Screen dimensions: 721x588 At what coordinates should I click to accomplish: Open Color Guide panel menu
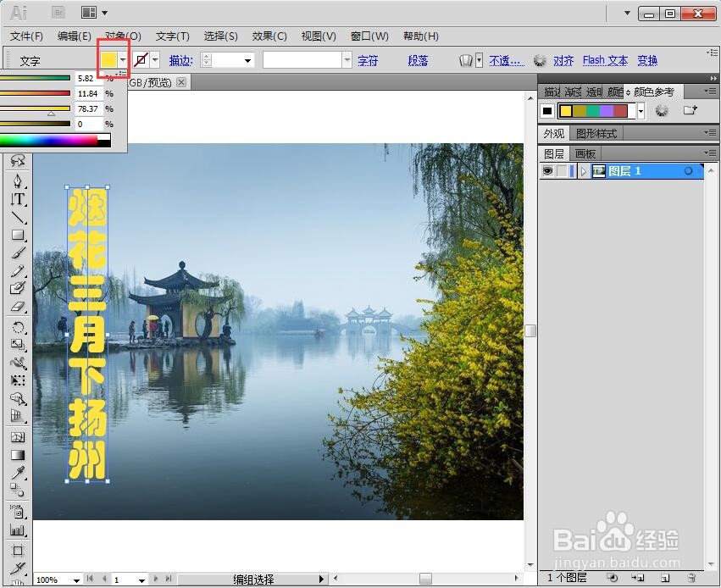pos(711,91)
